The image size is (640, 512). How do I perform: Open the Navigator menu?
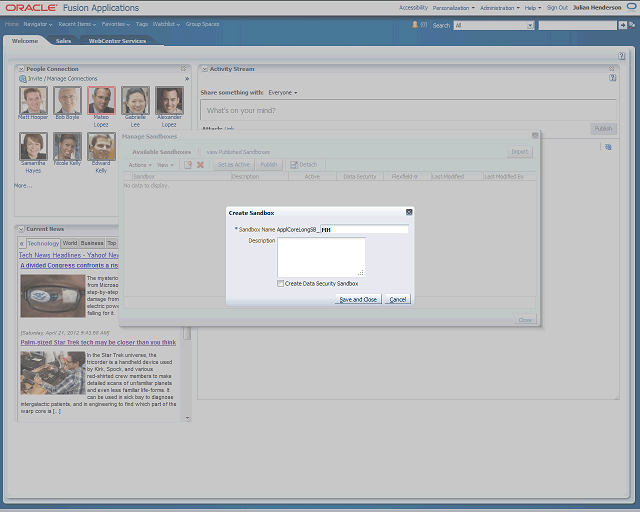point(38,24)
